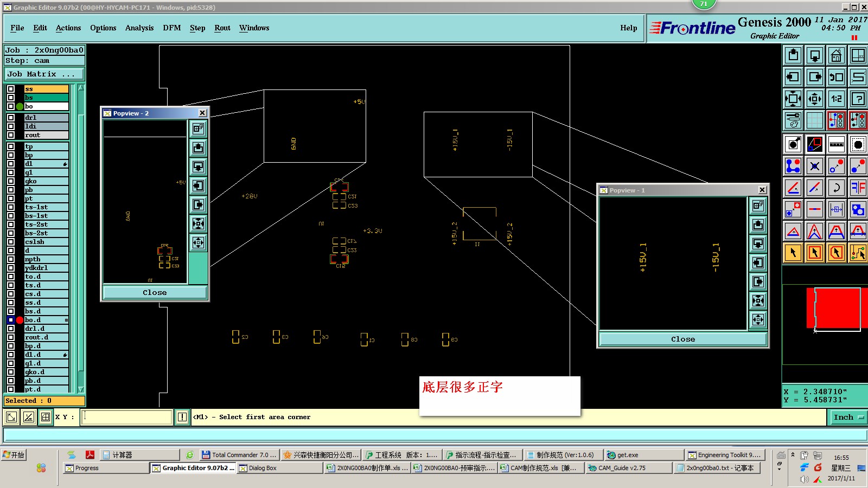Screen dimensions: 868x488
Task: Click the break-line red-blue segment icon
Action: coord(815,209)
